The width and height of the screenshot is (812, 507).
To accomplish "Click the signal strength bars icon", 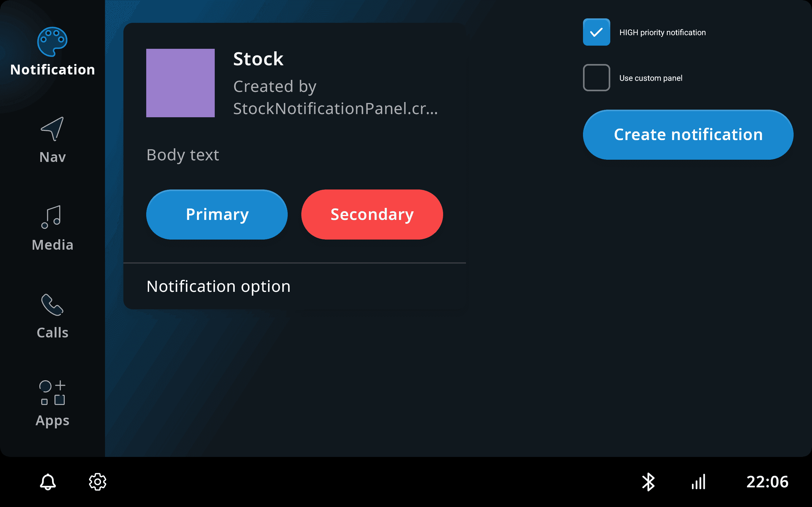I will [698, 482].
